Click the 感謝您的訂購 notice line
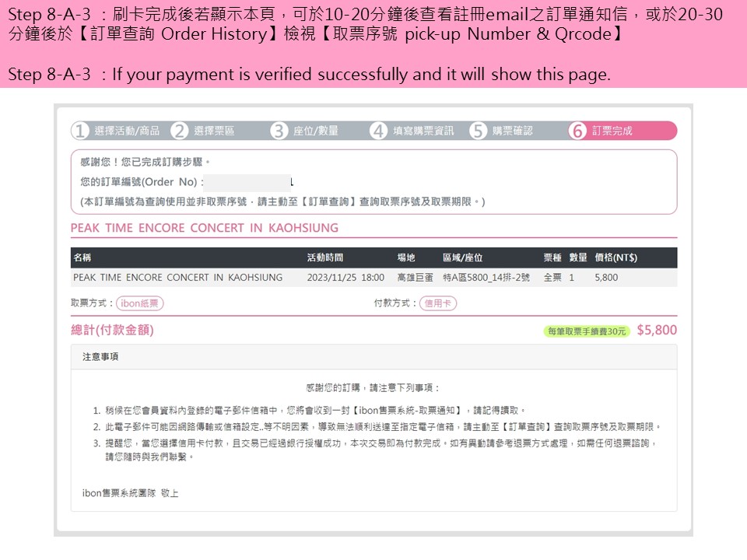This screenshot has width=747, height=560. (373, 388)
